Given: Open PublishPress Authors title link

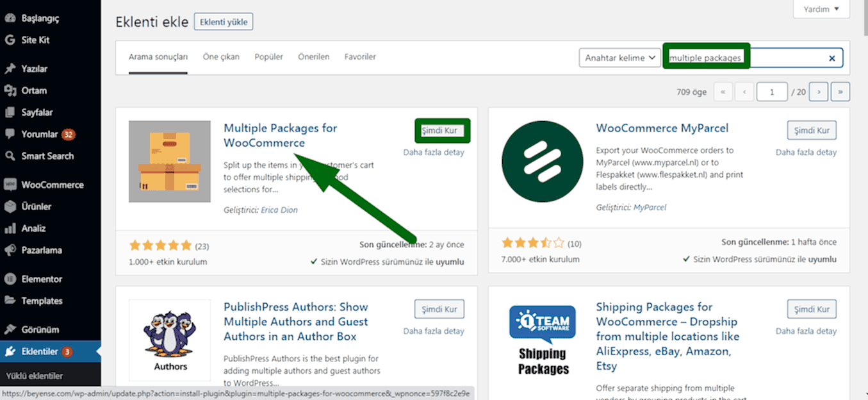Looking at the screenshot, I should tap(296, 321).
